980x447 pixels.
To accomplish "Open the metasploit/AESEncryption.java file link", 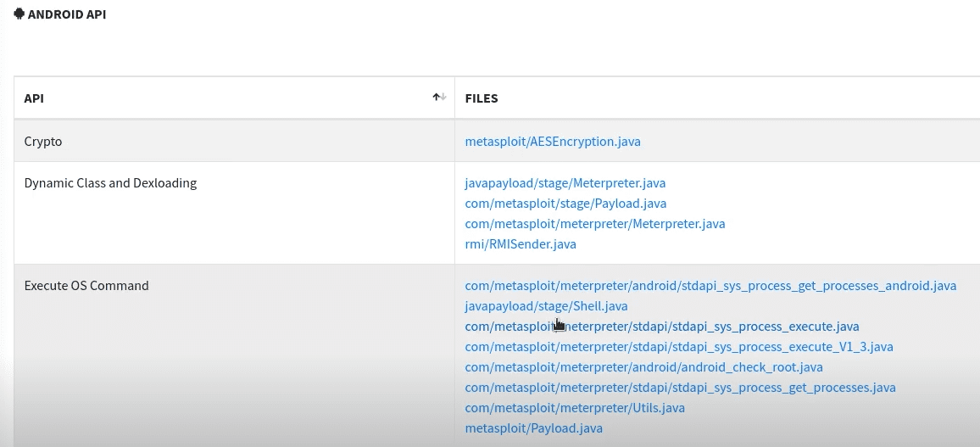I will click(553, 142).
